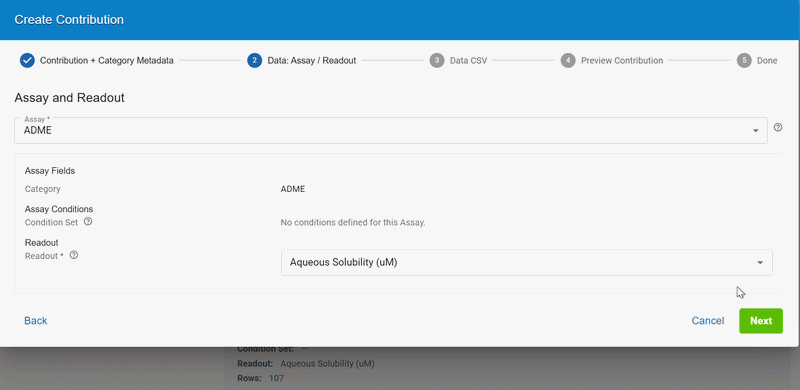Click the Cancel button

coord(708,321)
